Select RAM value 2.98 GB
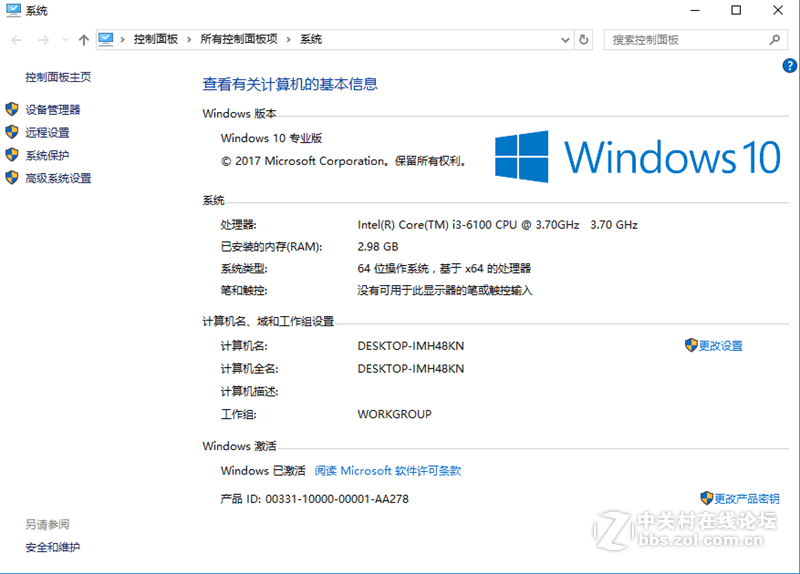 (x=378, y=247)
